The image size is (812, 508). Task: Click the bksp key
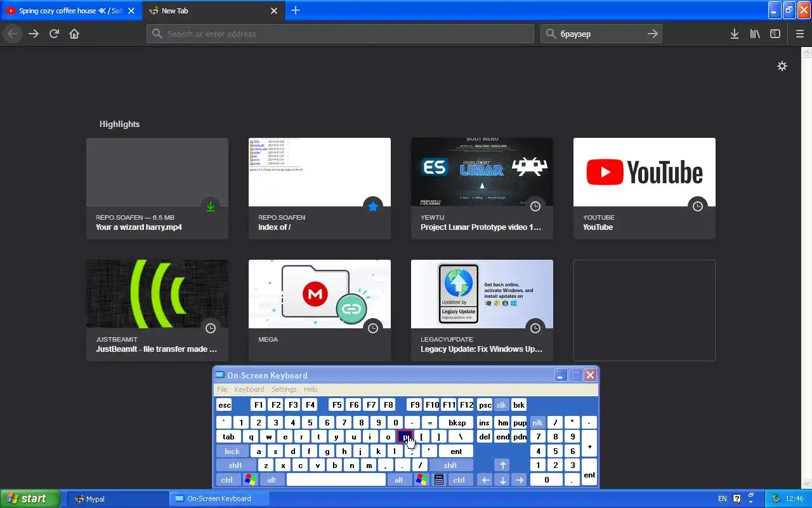(457, 422)
